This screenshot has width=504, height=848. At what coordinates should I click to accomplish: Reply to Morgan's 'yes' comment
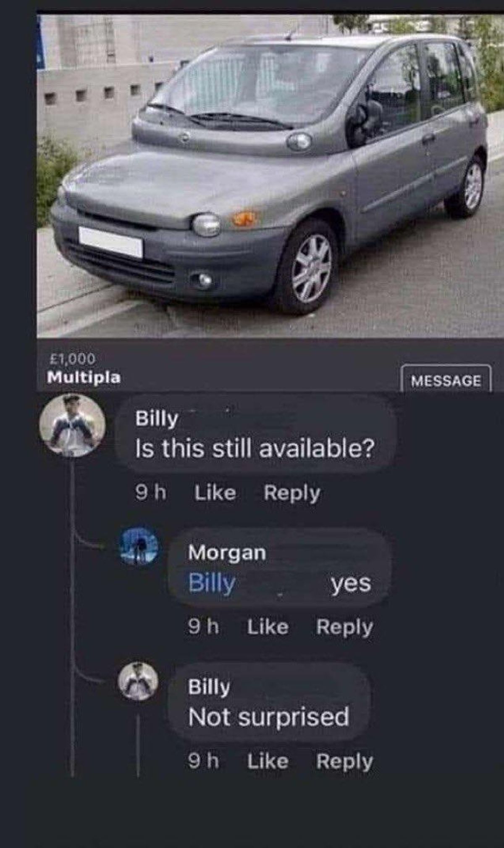[344, 628]
